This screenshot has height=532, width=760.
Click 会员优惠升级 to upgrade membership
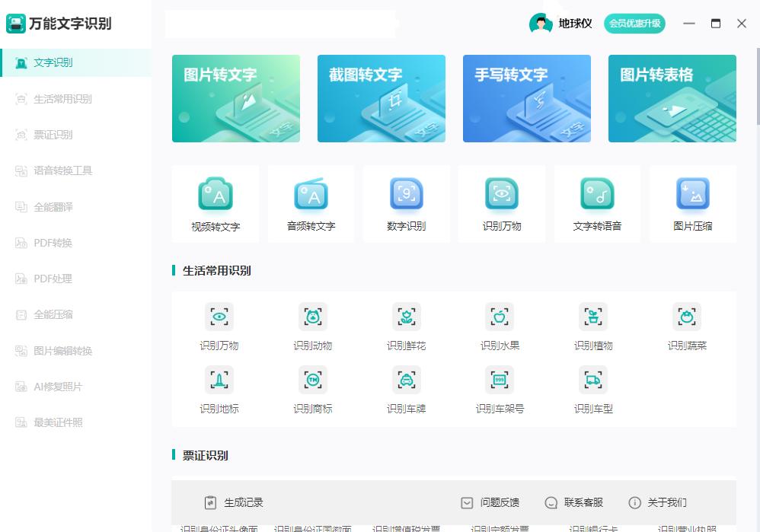[x=634, y=24]
